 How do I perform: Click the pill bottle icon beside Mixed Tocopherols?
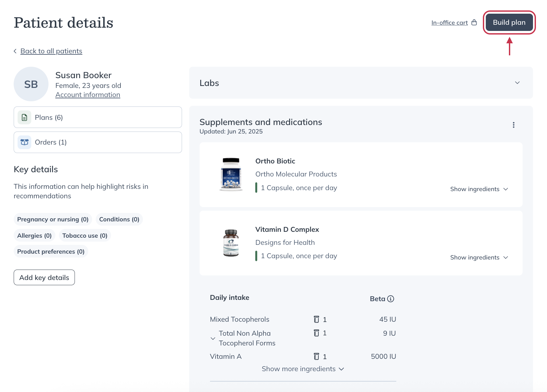coord(317,319)
